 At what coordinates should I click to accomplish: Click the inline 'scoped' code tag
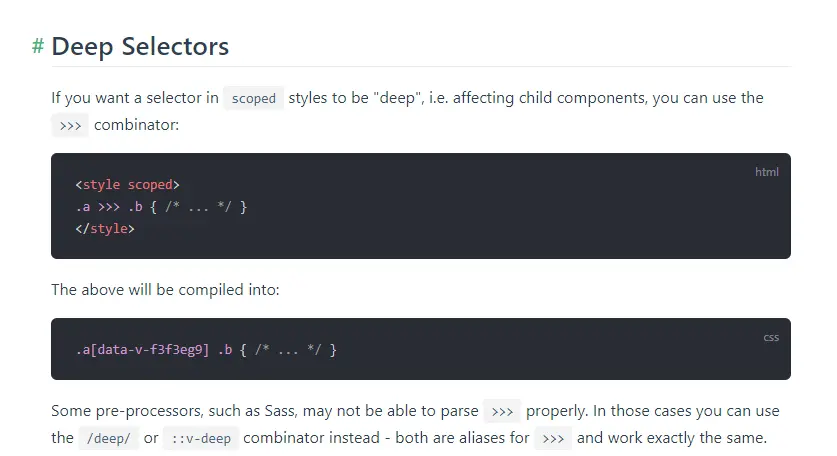[x=253, y=99]
